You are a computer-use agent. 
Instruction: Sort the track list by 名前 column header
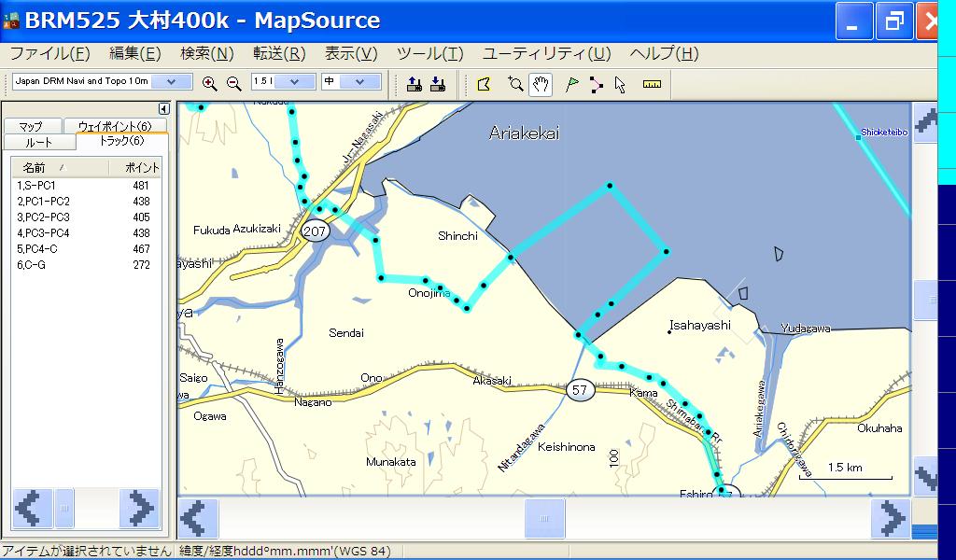60,168
